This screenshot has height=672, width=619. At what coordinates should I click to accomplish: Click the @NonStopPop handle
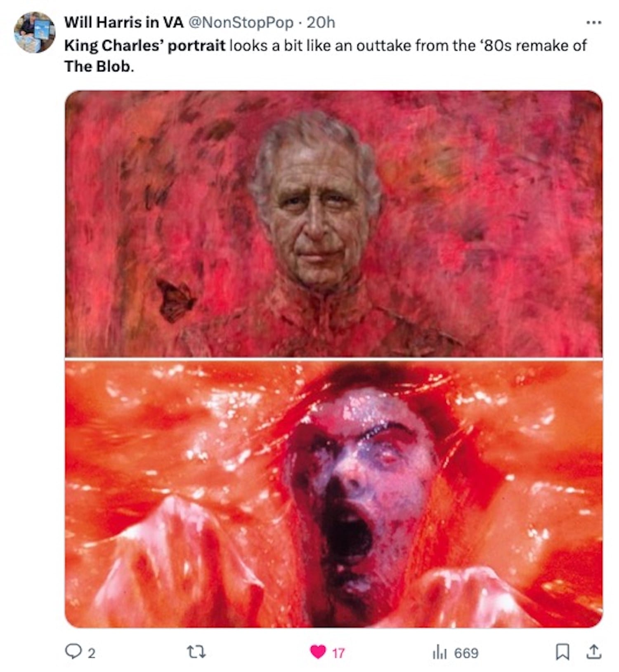[x=241, y=22]
